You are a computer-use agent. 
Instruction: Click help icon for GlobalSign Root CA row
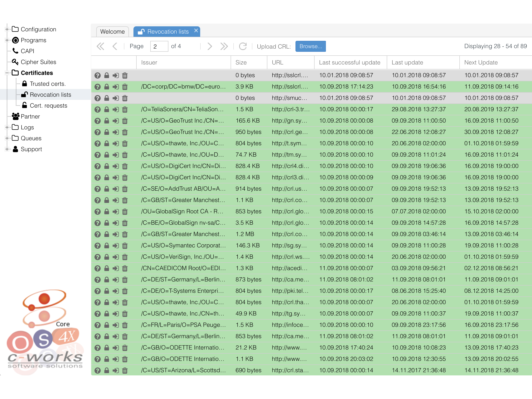[x=97, y=212]
